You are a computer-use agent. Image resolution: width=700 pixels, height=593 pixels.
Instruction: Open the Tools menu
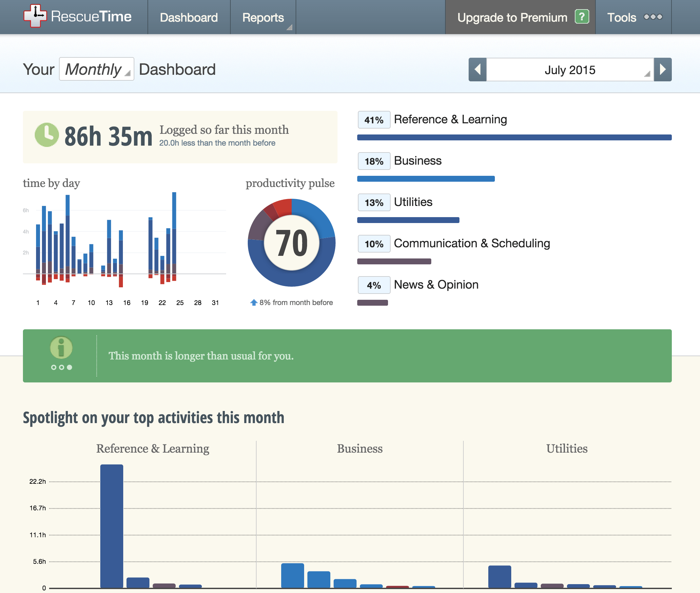(622, 17)
